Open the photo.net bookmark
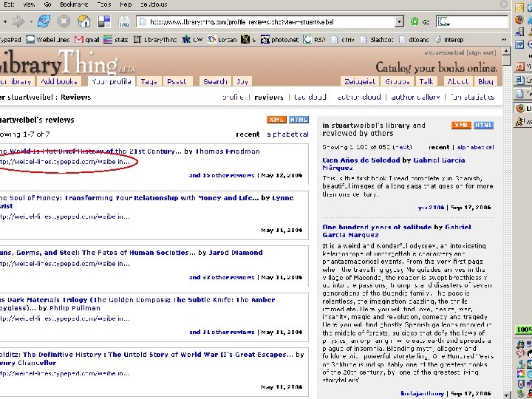 pos(280,40)
